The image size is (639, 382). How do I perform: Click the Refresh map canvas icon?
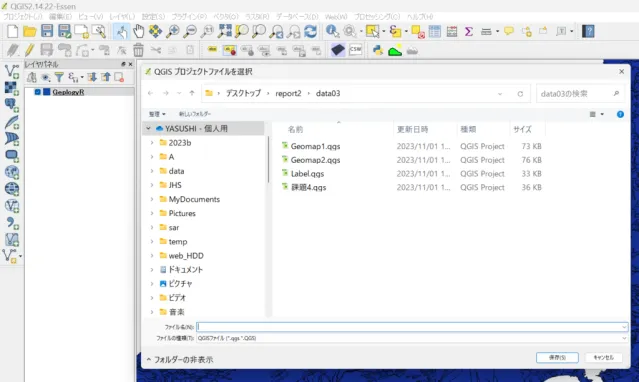311,31
